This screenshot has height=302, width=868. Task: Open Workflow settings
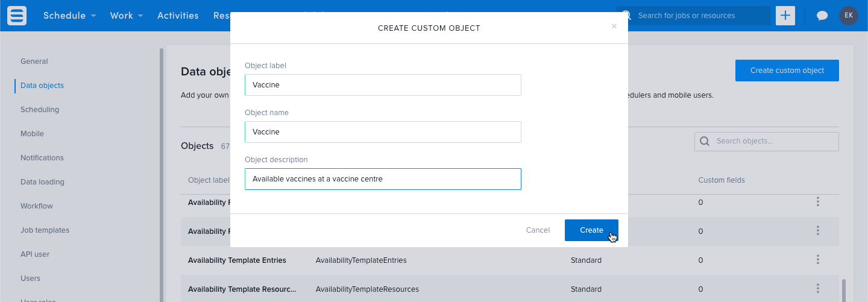click(37, 206)
